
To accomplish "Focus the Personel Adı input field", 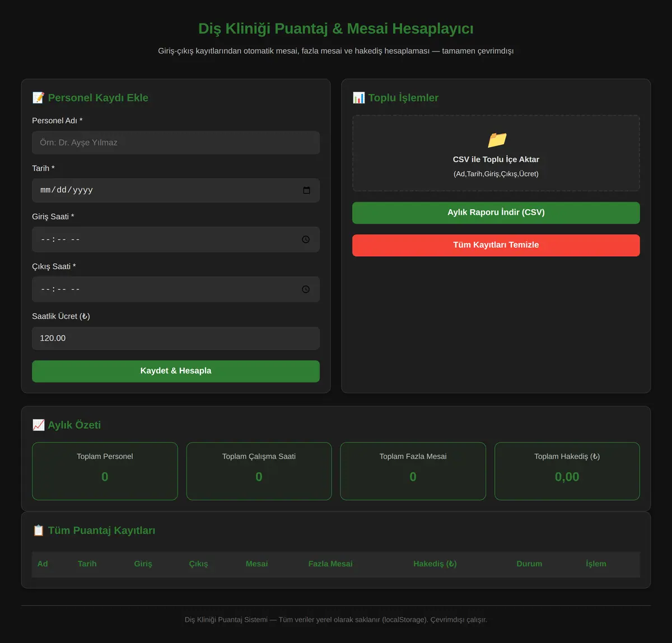I will coord(176,143).
